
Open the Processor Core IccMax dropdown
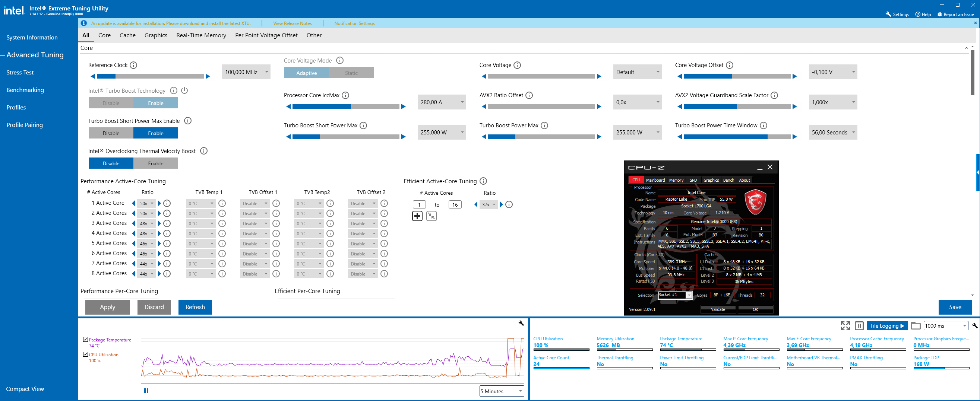[442, 102]
